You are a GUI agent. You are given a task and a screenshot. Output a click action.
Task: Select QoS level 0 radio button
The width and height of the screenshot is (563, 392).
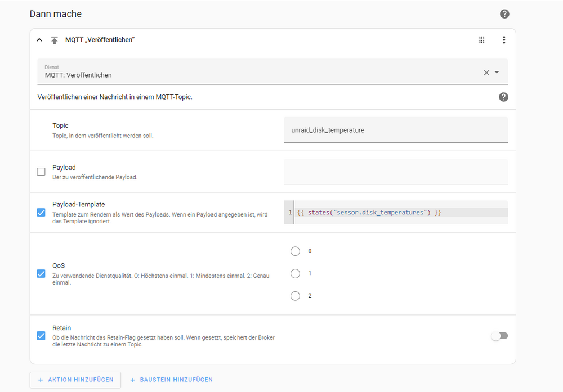295,251
